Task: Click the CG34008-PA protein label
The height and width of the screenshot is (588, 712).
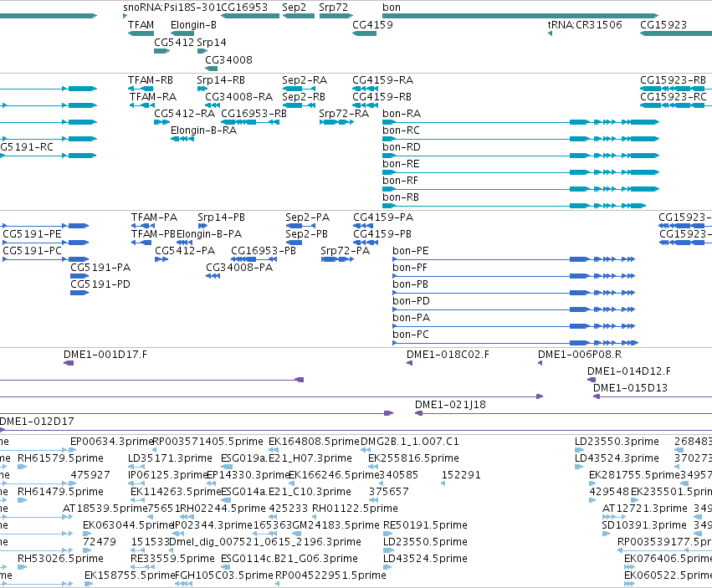Action: click(239, 268)
